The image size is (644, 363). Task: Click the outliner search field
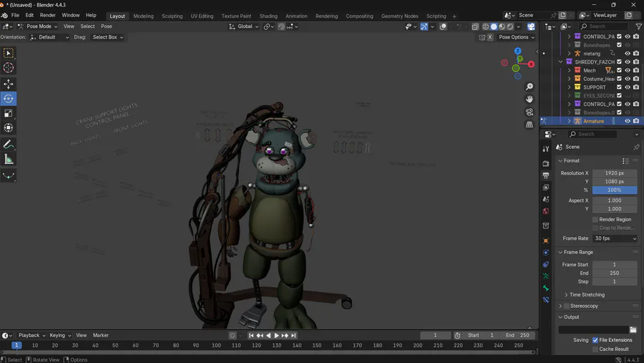pyautogui.click(x=604, y=26)
